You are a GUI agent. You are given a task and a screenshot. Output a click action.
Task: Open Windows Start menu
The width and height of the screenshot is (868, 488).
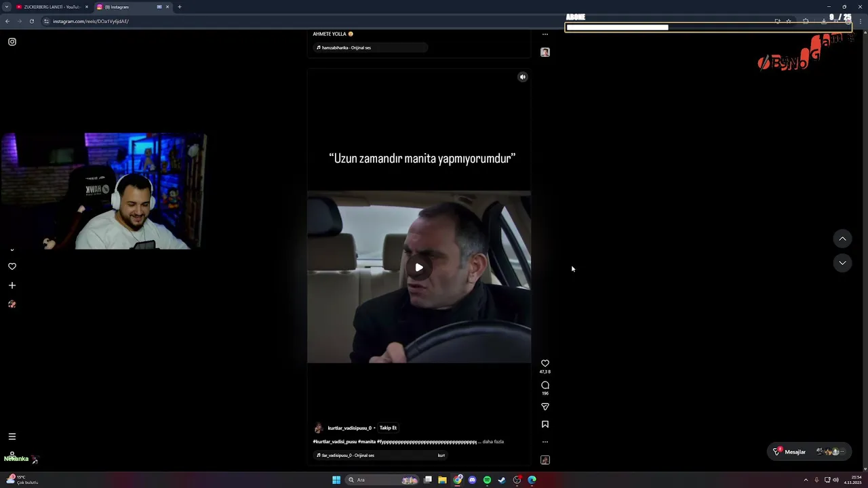coord(336,480)
